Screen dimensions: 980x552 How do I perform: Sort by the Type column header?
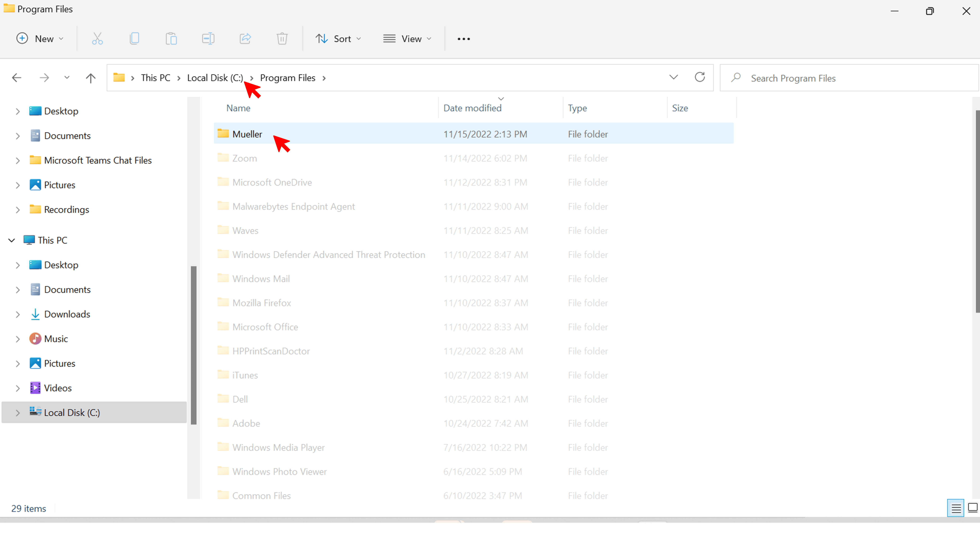[577, 108]
